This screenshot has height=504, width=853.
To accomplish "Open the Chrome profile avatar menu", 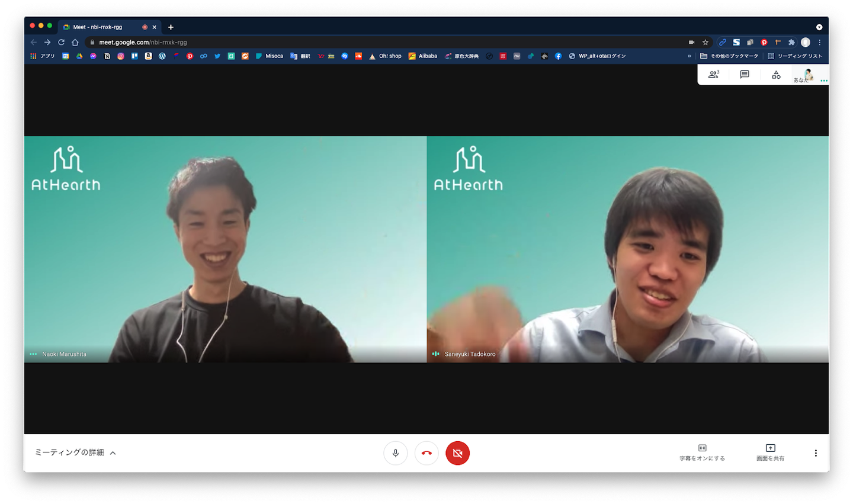I will coord(806,42).
